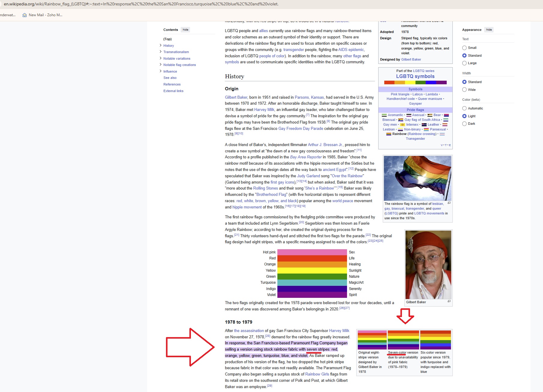543x392 pixels.
Task: Click the Gay men flag icon
Action: click(446, 120)
